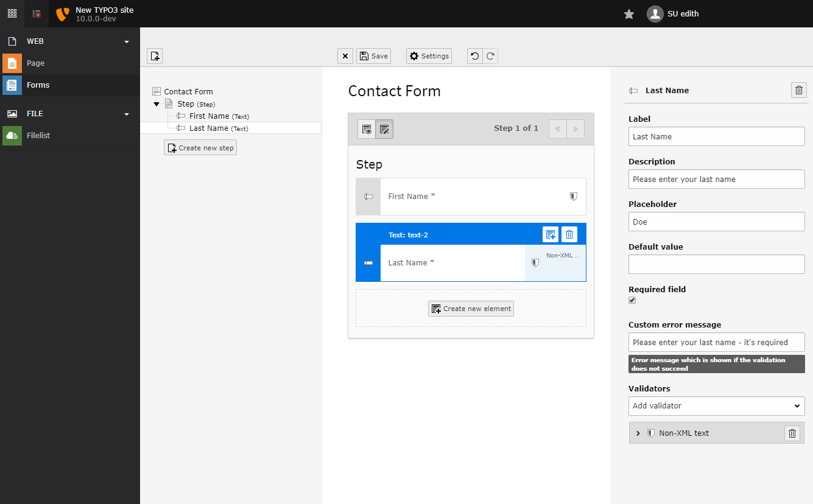Uncheck the Required field checkbox
Viewport: 813px width, 504px height.
tap(632, 300)
